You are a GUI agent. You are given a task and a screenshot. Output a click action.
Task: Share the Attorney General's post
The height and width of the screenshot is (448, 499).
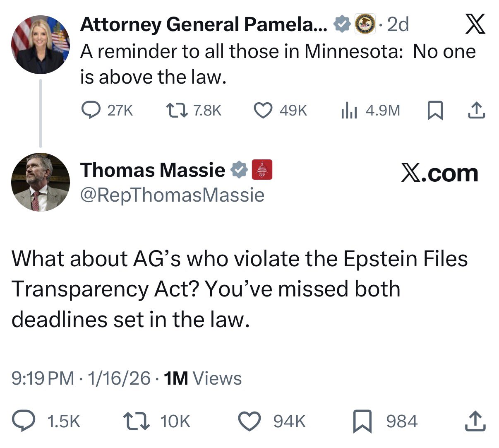coord(476,110)
